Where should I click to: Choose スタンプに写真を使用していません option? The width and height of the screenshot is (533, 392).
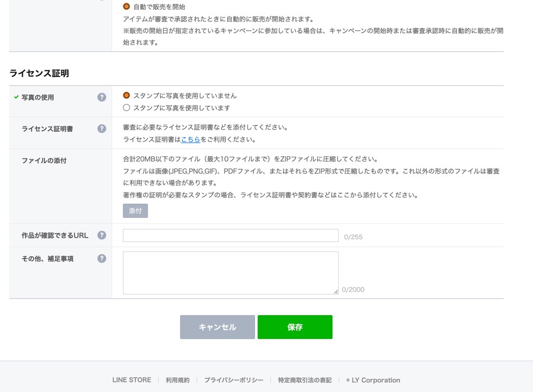[x=126, y=95]
